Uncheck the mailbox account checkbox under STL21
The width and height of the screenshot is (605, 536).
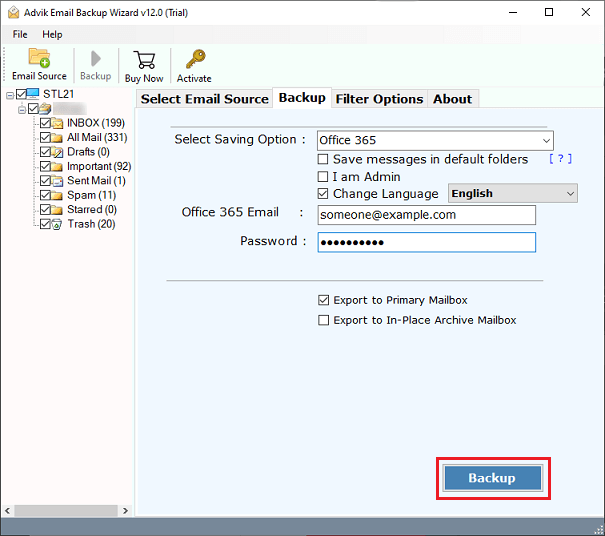33,109
